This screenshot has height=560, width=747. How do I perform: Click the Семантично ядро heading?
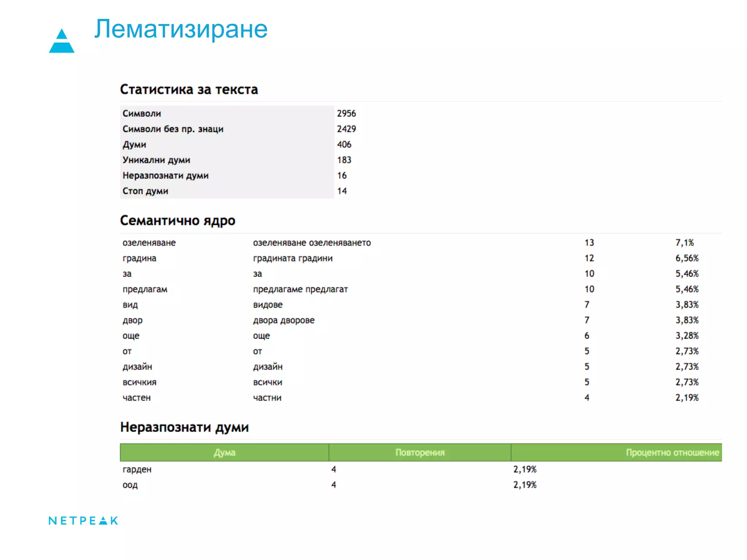point(178,221)
